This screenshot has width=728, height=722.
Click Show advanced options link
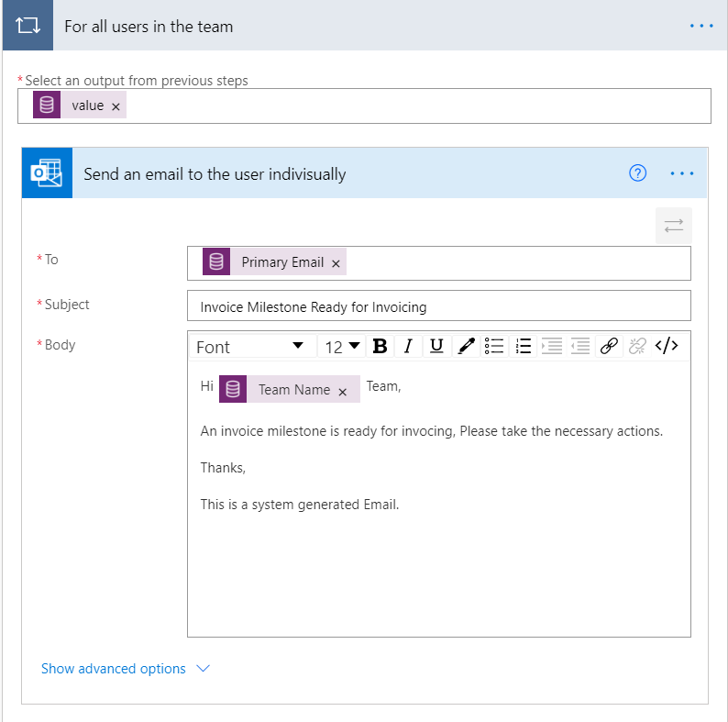114,669
